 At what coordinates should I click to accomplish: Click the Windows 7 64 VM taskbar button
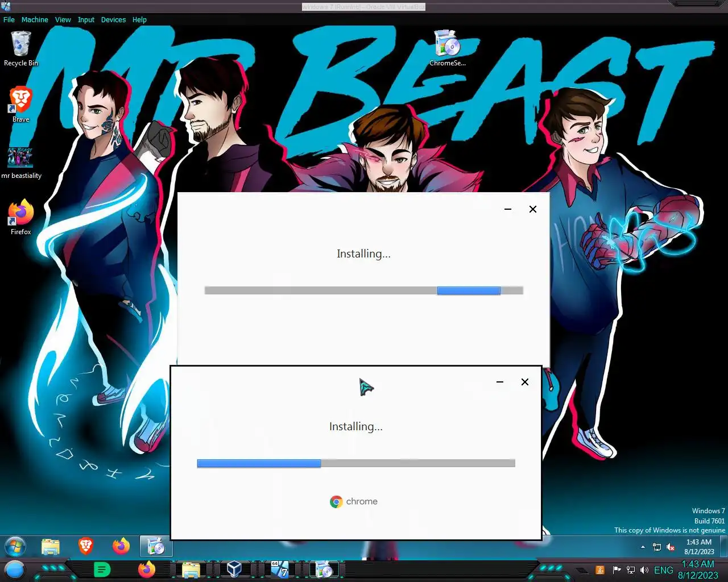coord(279,569)
